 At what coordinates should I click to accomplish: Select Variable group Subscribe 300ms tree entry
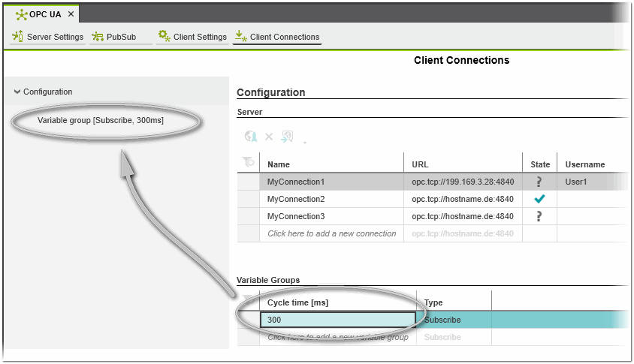pyautogui.click(x=101, y=120)
